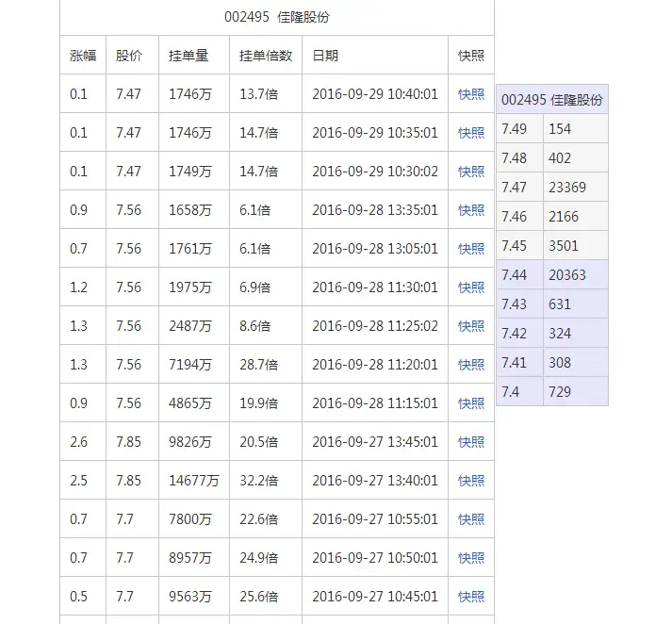Click the 25.6倍 multiple cell
Viewport: 672px width, 624px height.
[x=266, y=596]
